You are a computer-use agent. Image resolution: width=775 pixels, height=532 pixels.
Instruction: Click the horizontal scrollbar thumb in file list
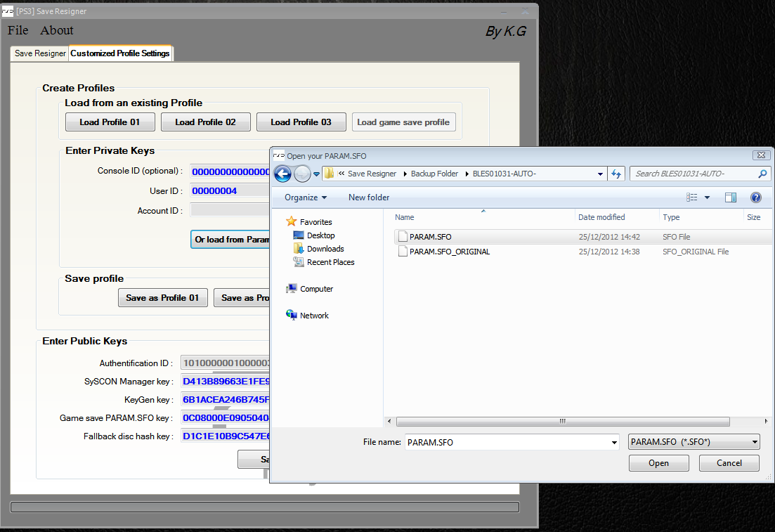coord(563,421)
